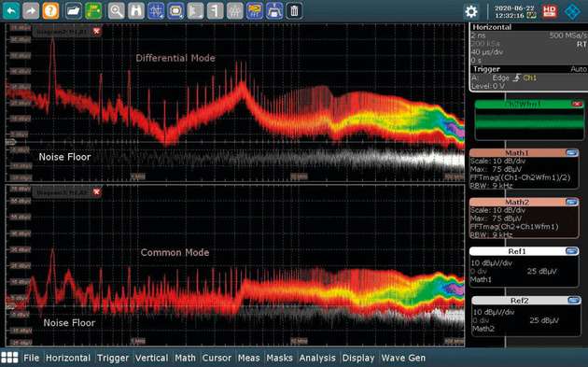Select the cursor measurement icon
588x367 pixels.
[x=156, y=11]
